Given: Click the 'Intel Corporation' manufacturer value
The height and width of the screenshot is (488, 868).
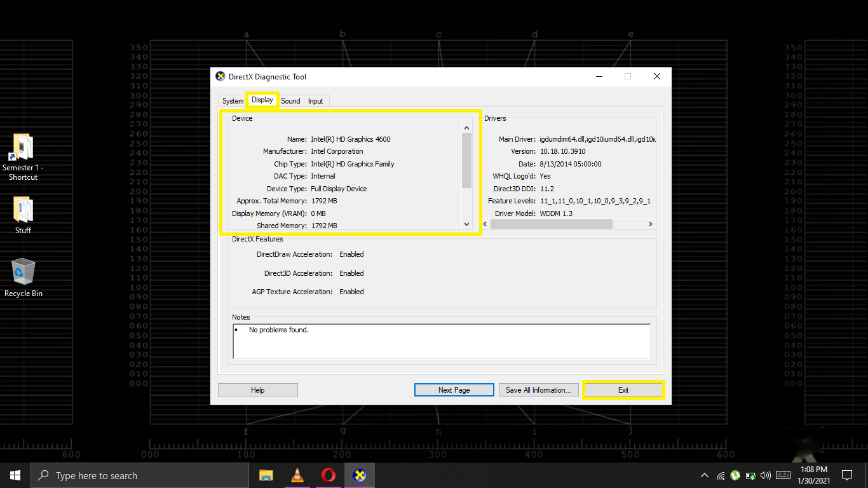Looking at the screenshot, I should (x=337, y=151).
